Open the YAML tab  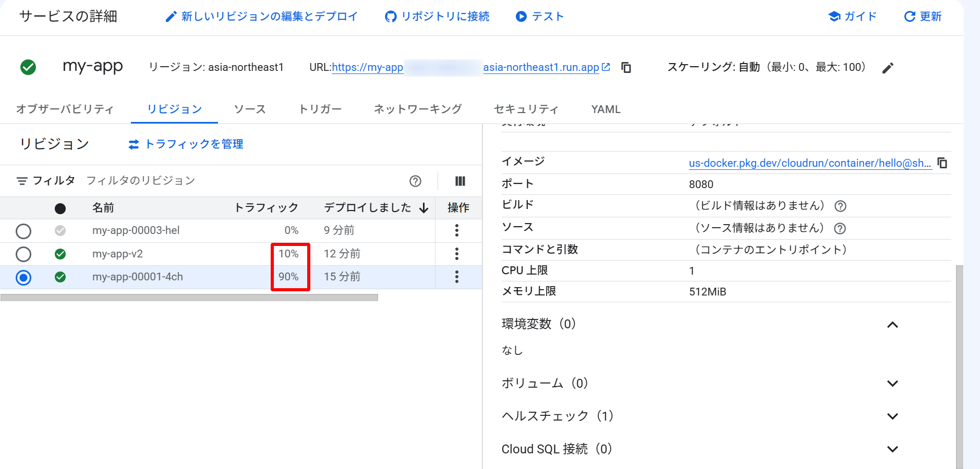coord(606,109)
